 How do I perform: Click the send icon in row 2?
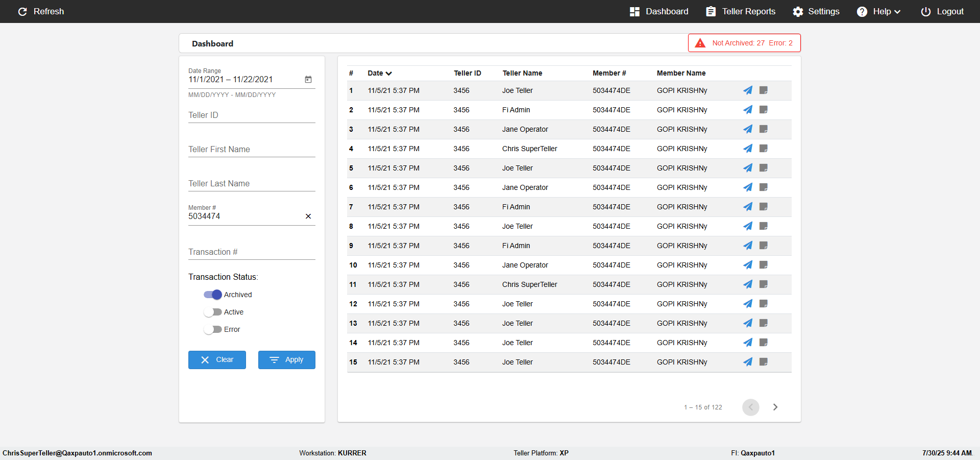click(x=748, y=110)
